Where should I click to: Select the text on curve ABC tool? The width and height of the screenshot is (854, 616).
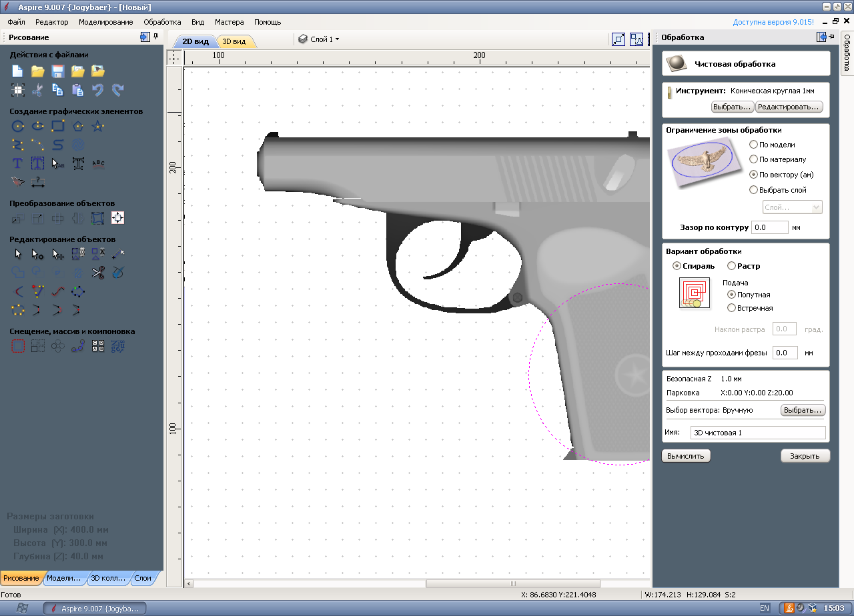(98, 163)
